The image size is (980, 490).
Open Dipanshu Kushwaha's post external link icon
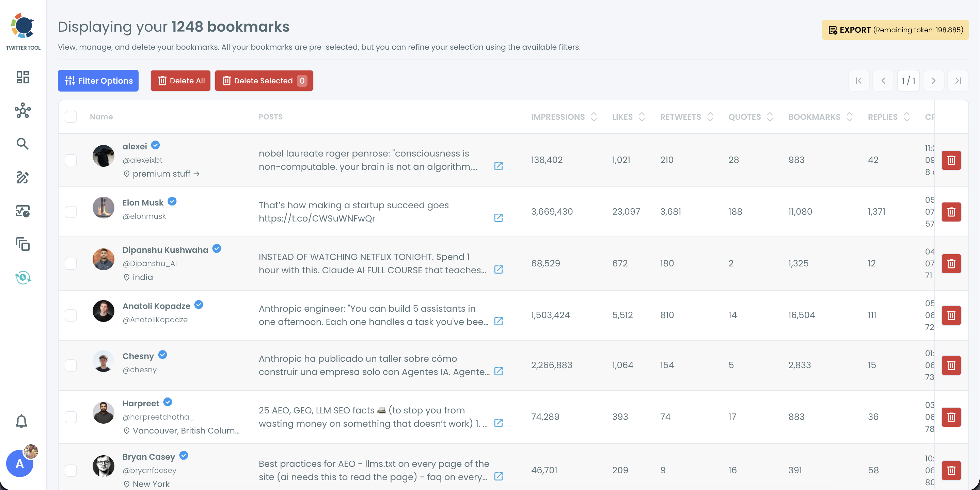(499, 269)
